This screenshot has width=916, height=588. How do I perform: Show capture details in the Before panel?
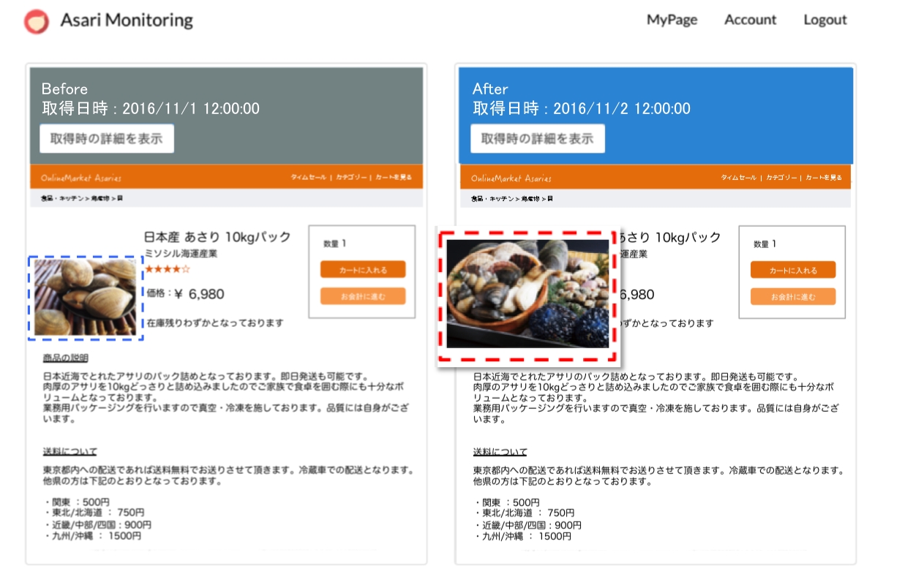coord(107,138)
